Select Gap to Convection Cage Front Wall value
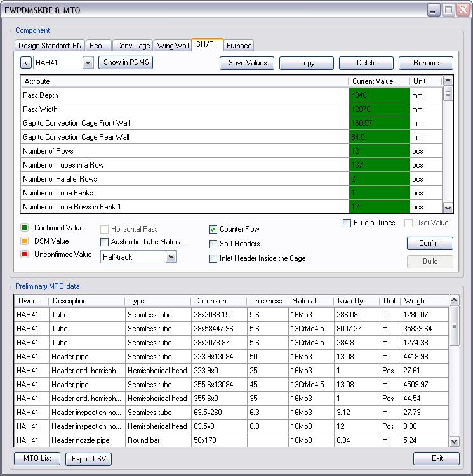Viewport: 473px width, 476px height. click(379, 123)
